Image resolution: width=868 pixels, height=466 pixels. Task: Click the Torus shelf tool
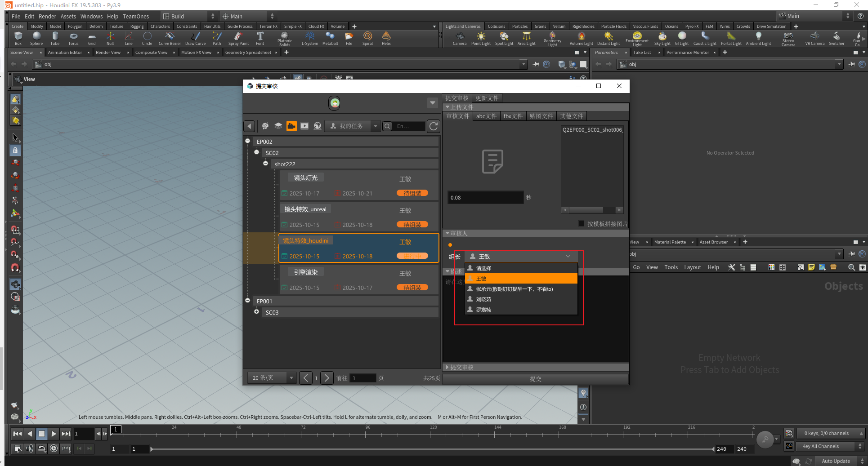tap(73, 38)
